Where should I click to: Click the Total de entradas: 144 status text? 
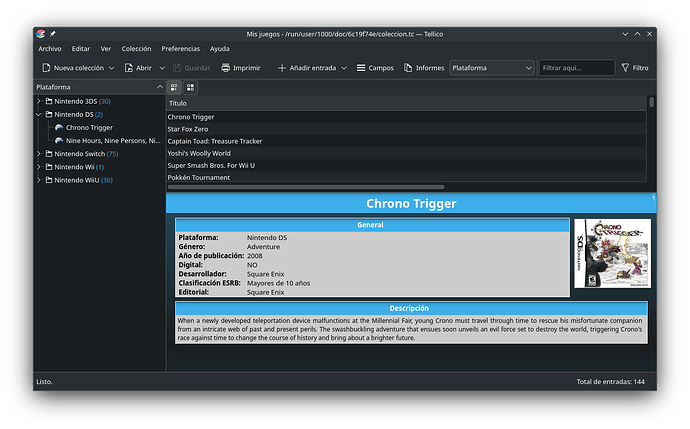tap(610, 382)
